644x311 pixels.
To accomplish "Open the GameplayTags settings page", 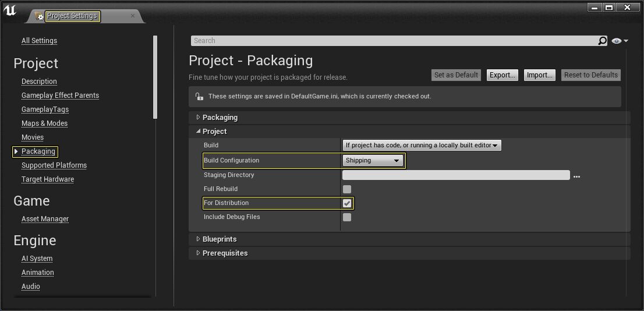I will (45, 109).
